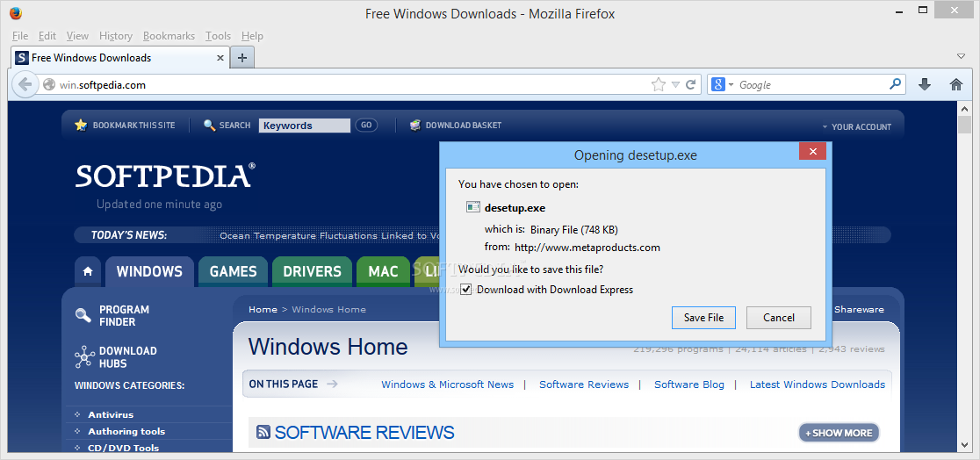Screen dimensions: 980x460
Task: Open the address bar history dropdown arrow
Action: 675,84
